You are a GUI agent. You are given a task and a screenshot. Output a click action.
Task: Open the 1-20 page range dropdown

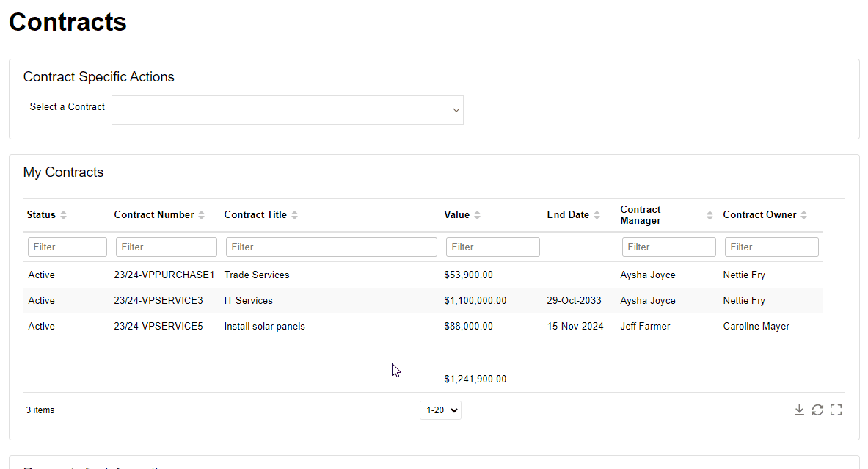tap(440, 410)
